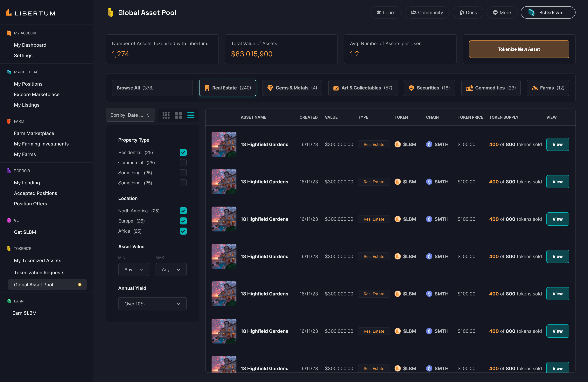
Task: Open the Sort by Date dropdown
Action: pyautogui.click(x=130, y=115)
